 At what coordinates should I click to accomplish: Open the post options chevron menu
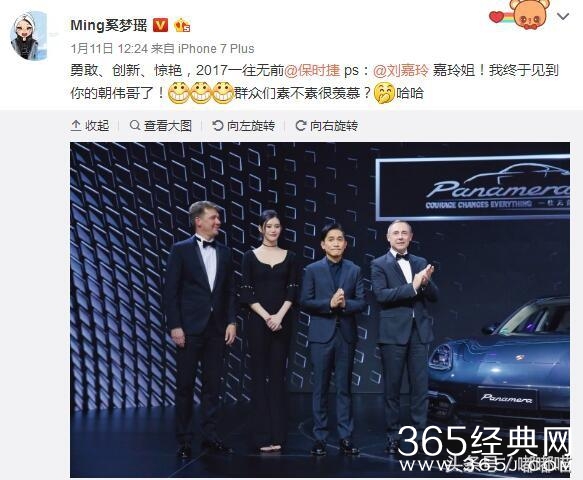pyautogui.click(x=563, y=16)
